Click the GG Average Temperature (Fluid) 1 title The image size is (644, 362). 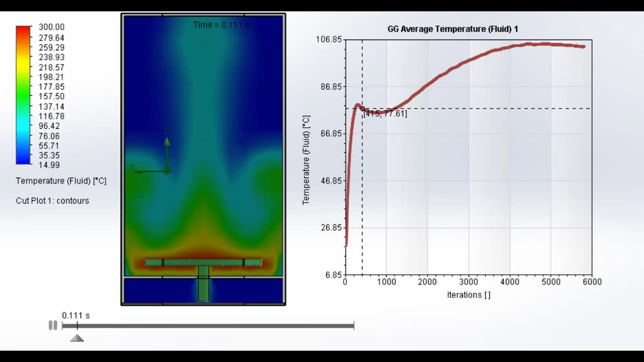[453, 29]
